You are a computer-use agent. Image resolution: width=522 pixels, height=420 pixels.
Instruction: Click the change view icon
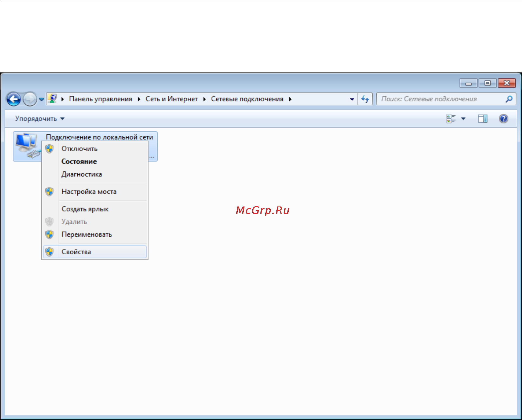click(x=451, y=118)
